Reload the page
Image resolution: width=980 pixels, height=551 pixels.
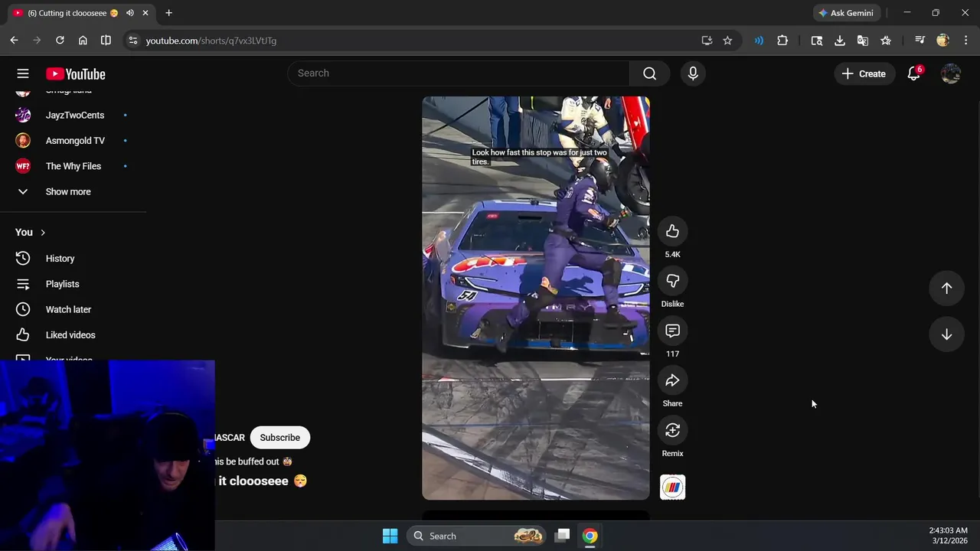[60, 41]
